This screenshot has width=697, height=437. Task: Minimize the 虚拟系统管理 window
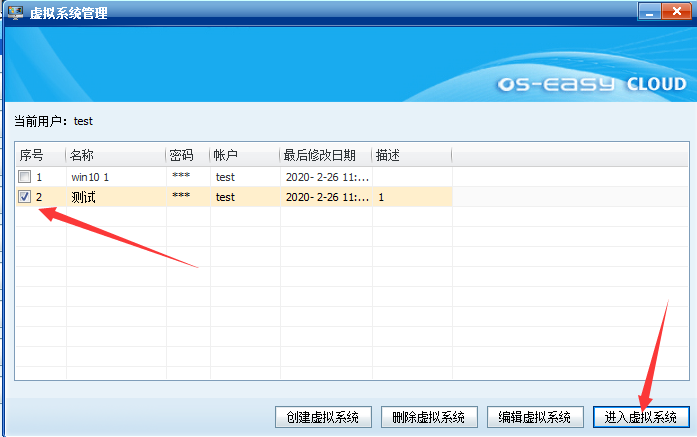650,12
